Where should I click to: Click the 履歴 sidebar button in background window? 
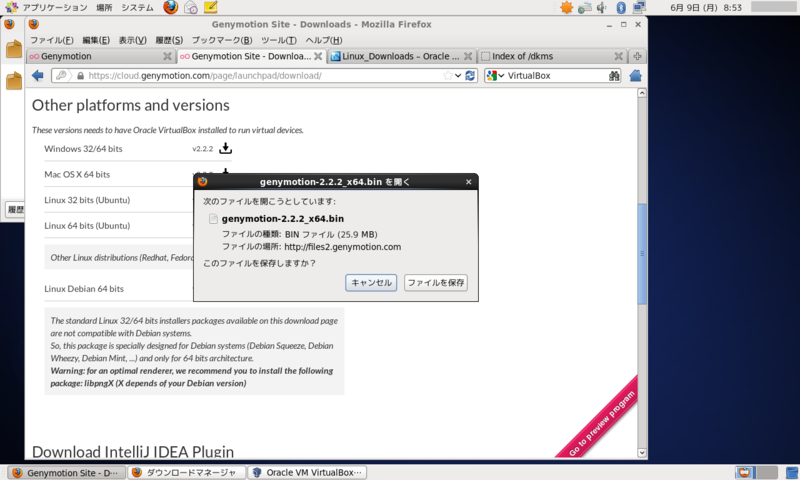(15, 209)
